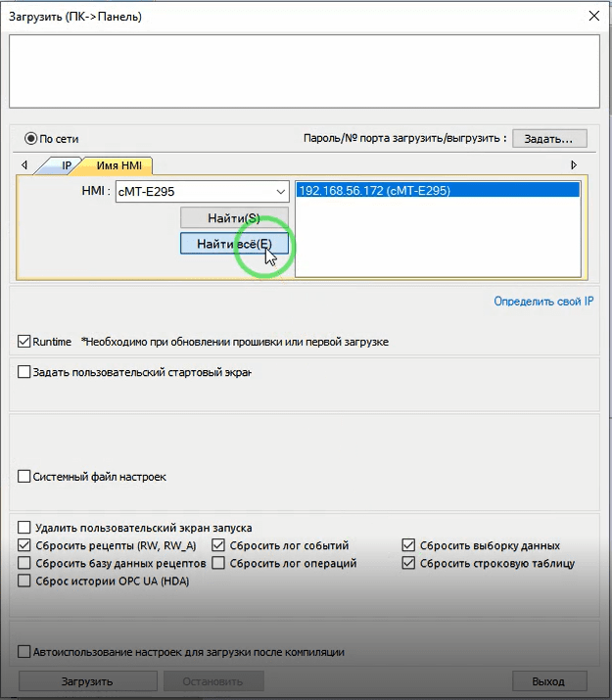Enable Системный файл настроек checkbox
Screen dimensions: 612x700
[x=24, y=477]
